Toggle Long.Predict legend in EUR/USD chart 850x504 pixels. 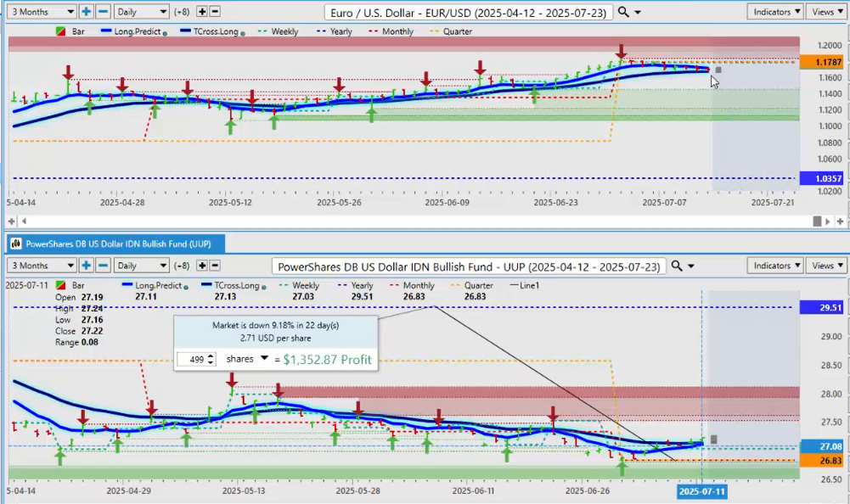coord(126,31)
